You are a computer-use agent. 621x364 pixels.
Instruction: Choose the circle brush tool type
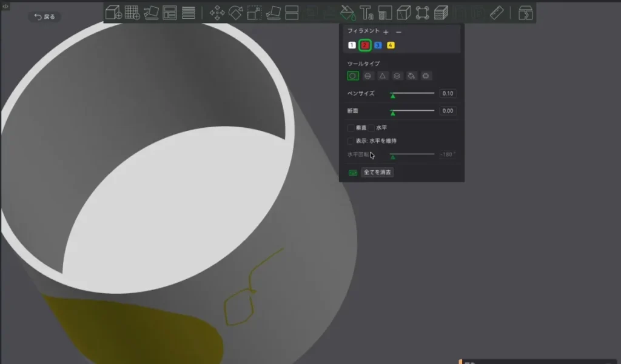click(353, 76)
